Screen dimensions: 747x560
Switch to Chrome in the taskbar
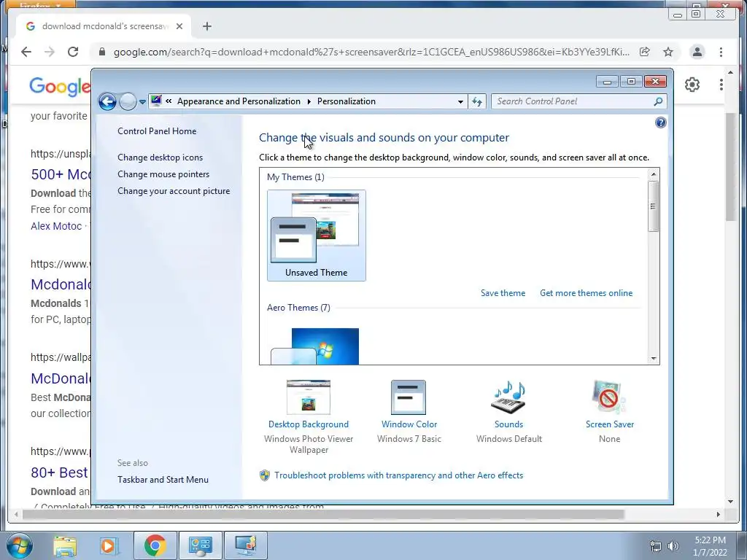click(x=155, y=545)
